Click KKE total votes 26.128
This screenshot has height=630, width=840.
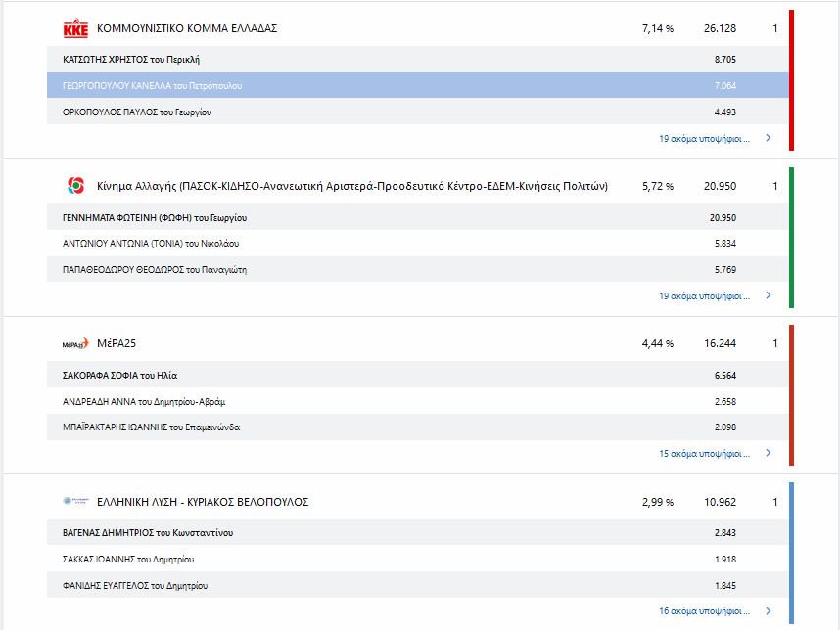pos(720,28)
